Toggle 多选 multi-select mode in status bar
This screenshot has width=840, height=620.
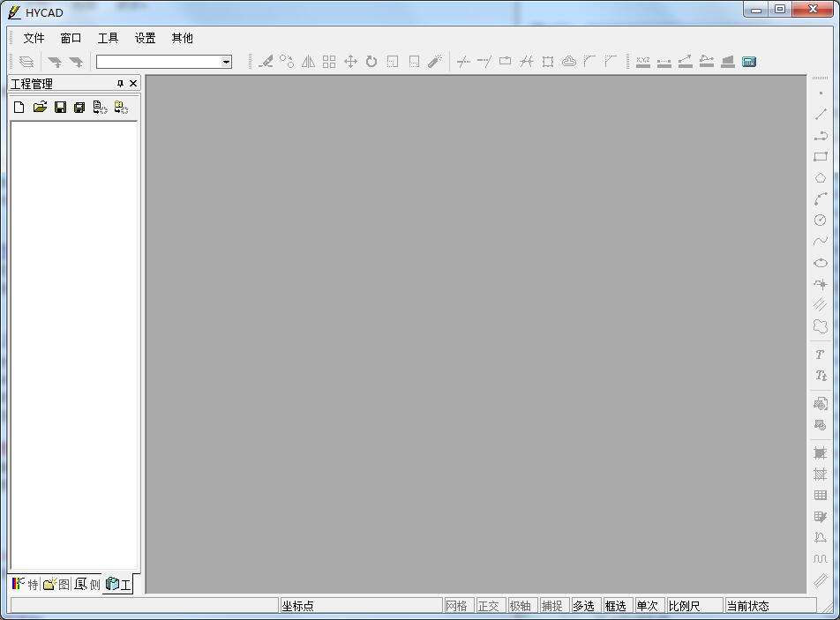pyautogui.click(x=584, y=606)
